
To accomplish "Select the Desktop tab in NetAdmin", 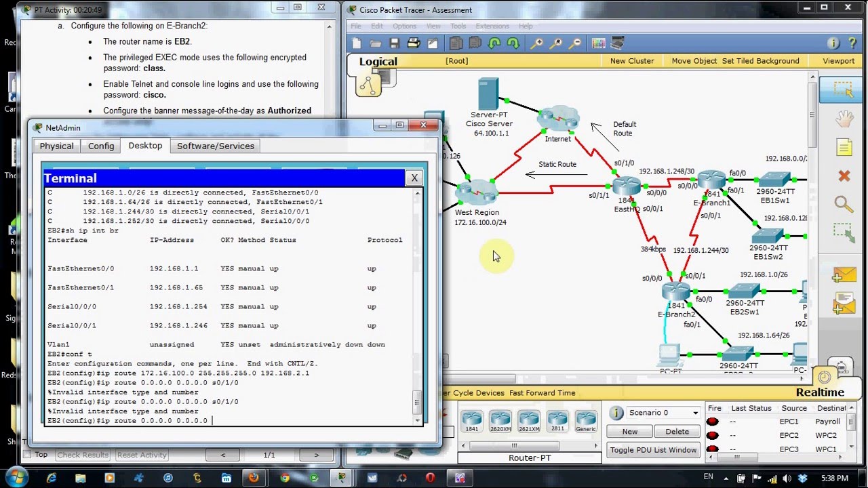I will 145,146.
